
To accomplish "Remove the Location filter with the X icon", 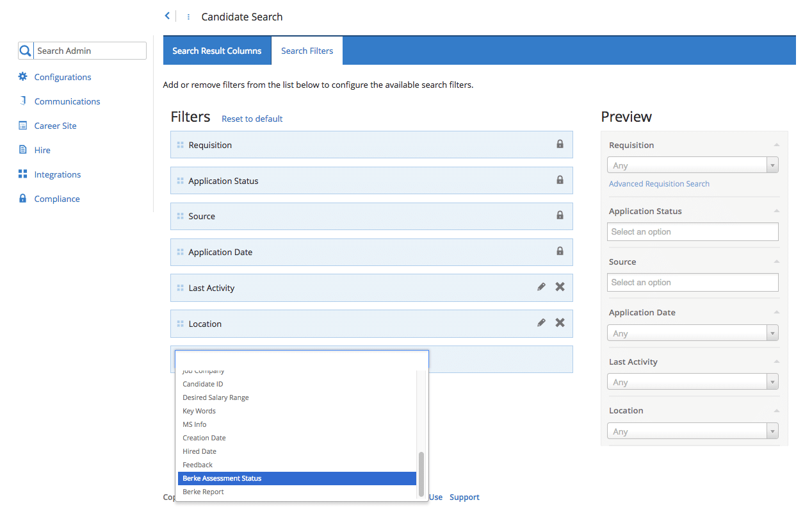I will [560, 322].
